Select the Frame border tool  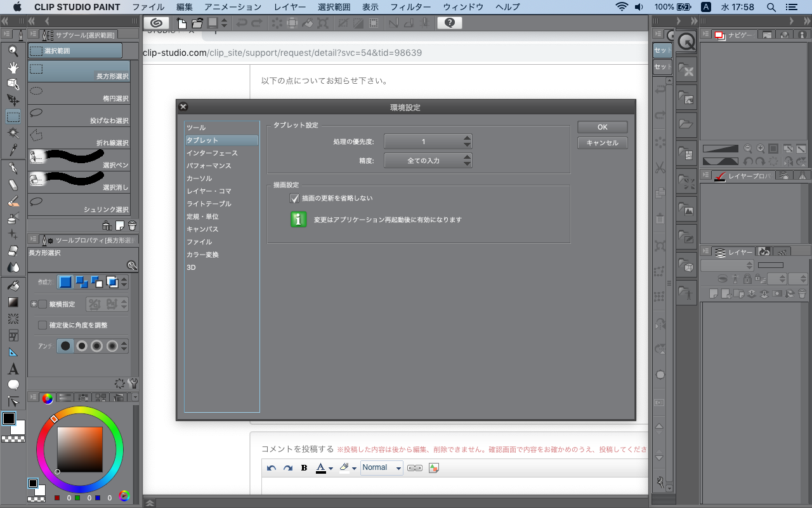13,335
